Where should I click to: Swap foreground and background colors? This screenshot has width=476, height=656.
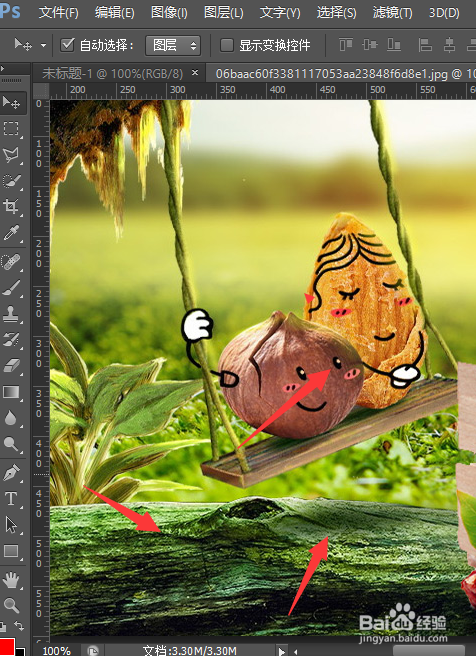click(19, 625)
